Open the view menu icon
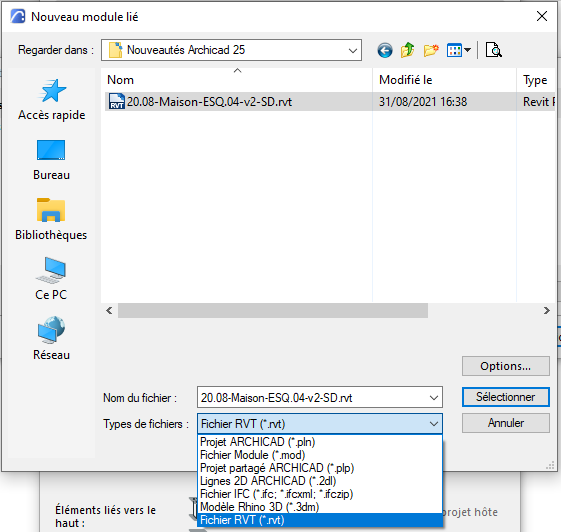 point(458,50)
